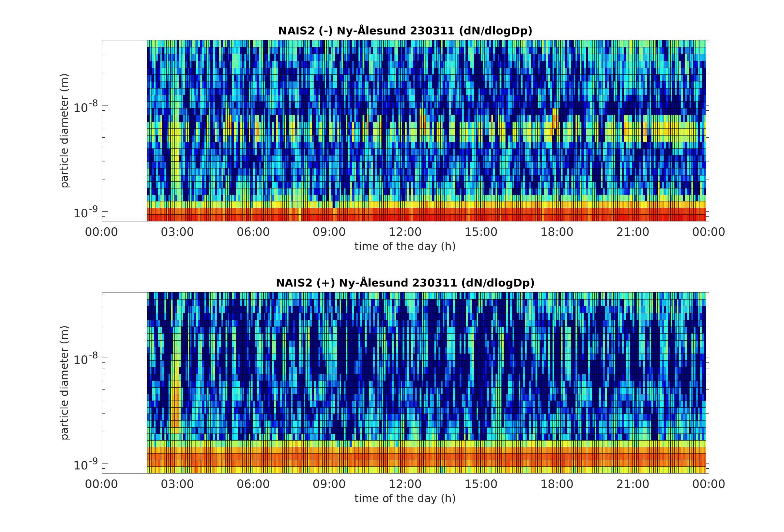This screenshot has height=532, width=784.
Task: Click the 15:00 tick label on the bottom plot
Action: click(x=481, y=484)
